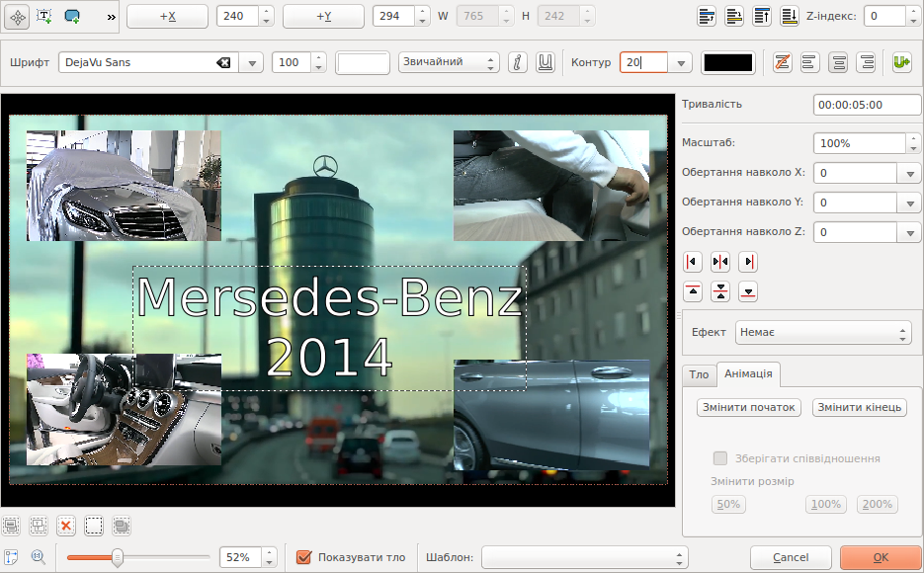Select the covered car image thumbnail

124,186
